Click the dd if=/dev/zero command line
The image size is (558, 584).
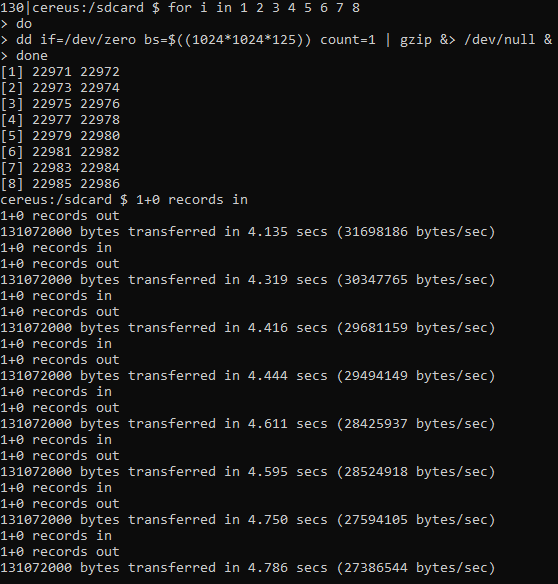(276, 39)
